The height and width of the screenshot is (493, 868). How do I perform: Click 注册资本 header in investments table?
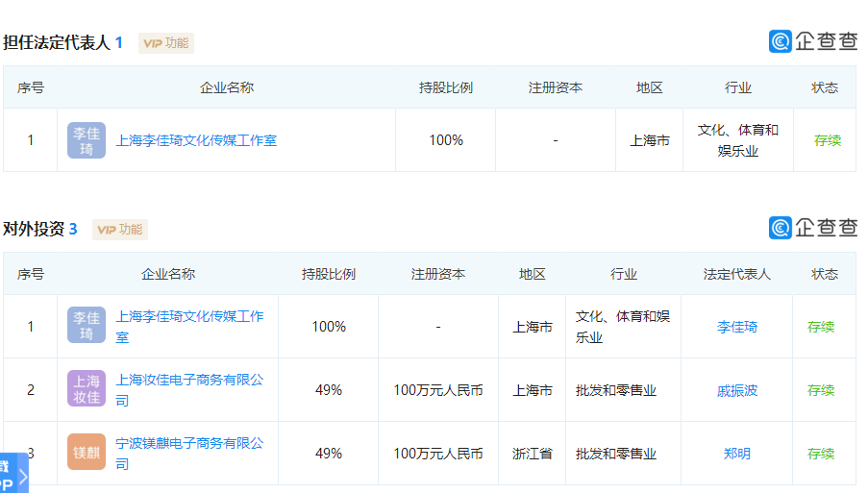[x=438, y=274]
